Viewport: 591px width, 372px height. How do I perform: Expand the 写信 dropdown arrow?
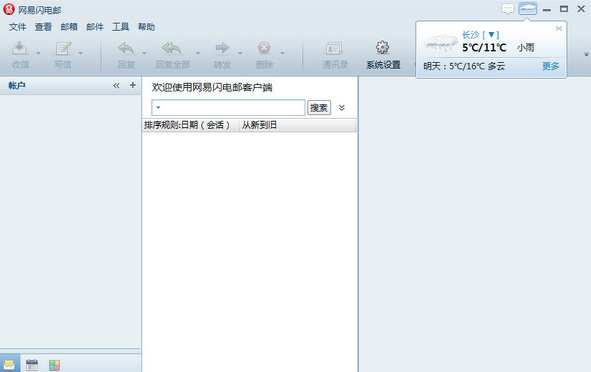(x=80, y=53)
